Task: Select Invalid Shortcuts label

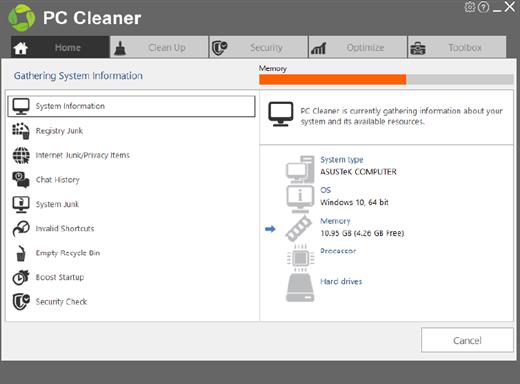Action: pyautogui.click(x=65, y=228)
